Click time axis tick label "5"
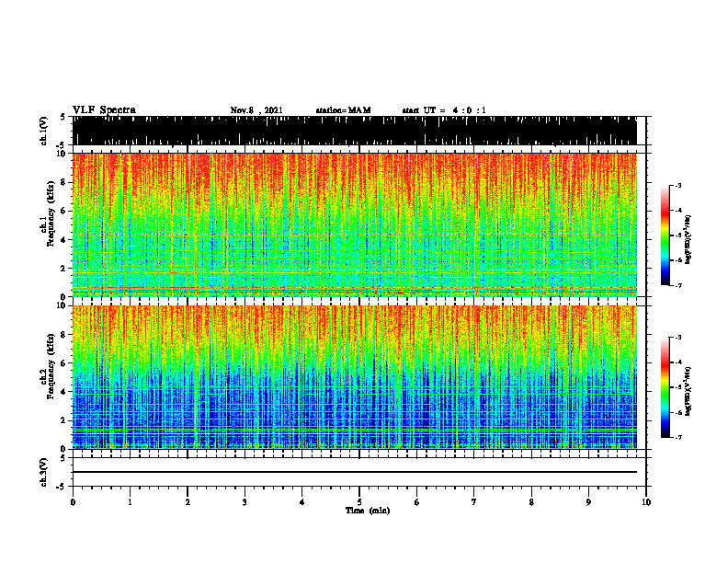 pyautogui.click(x=359, y=502)
